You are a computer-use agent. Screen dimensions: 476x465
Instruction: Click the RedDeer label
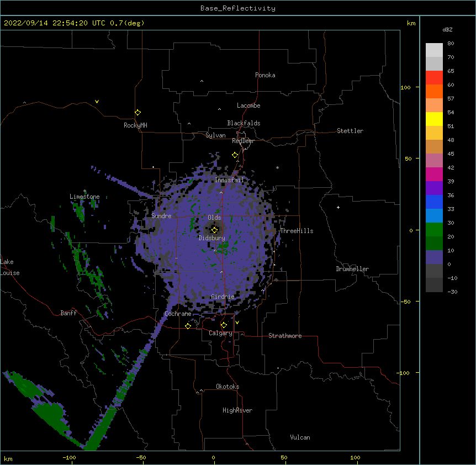pos(243,141)
